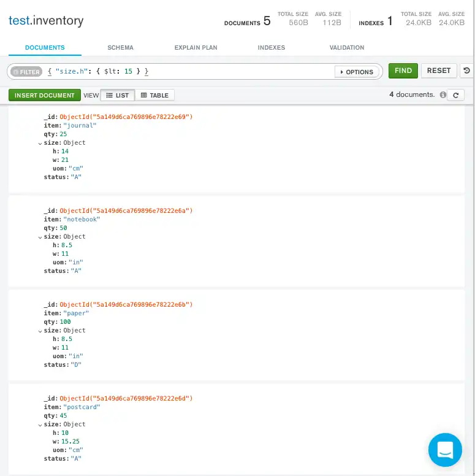Screen dimensions: 475x476
Task: Open the SCHEMA tab
Action: (120, 48)
